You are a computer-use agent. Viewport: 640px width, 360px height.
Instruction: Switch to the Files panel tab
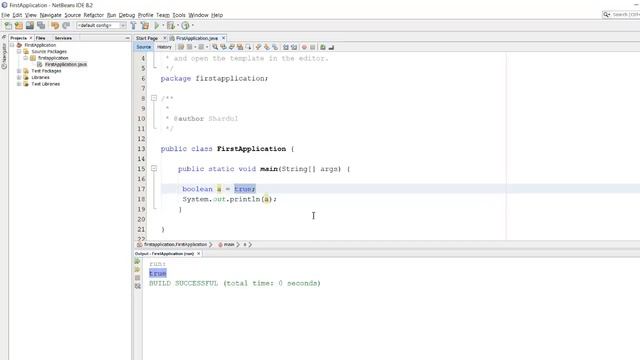(x=40, y=38)
